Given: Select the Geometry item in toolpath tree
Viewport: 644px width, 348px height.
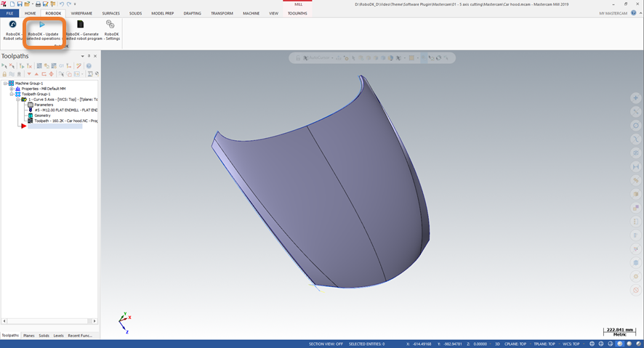Looking at the screenshot, I should click(x=42, y=116).
